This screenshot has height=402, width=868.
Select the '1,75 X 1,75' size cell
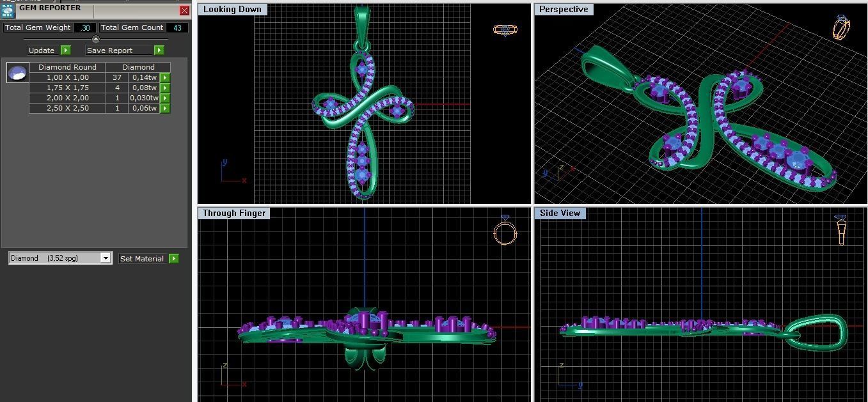tap(67, 88)
